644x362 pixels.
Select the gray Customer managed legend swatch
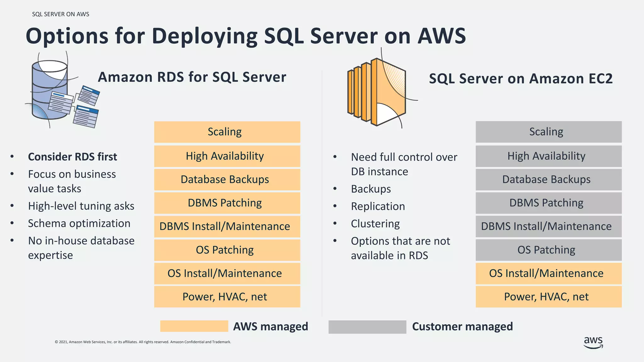(367, 327)
